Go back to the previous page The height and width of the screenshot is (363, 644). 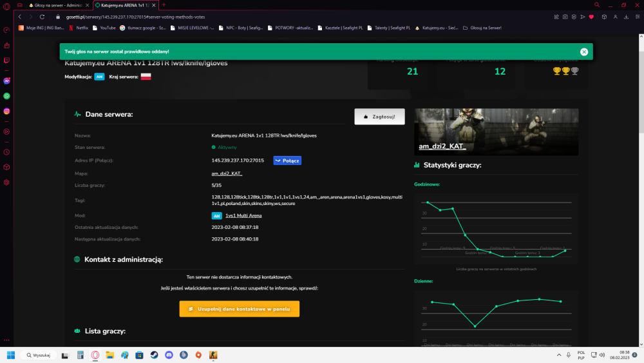click(x=20, y=17)
